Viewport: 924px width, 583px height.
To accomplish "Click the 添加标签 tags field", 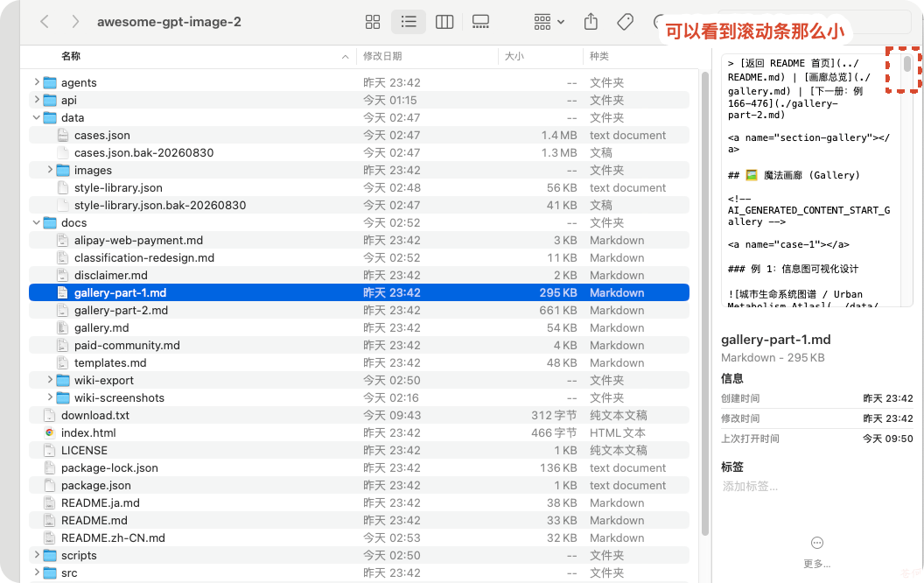I will click(750, 487).
